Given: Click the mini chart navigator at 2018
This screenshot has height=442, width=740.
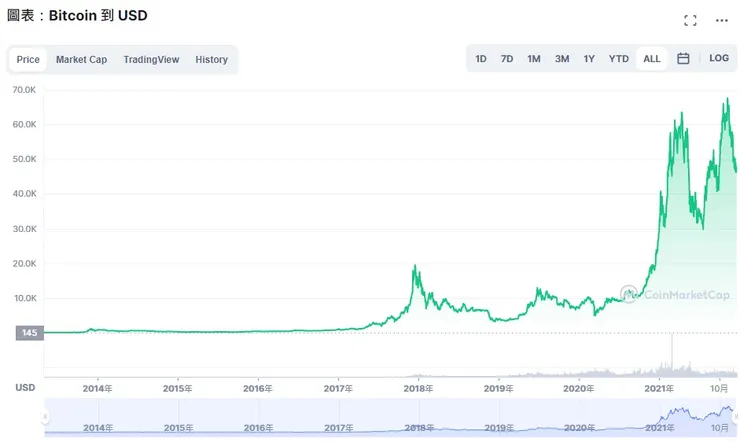Looking at the screenshot, I should [418, 418].
